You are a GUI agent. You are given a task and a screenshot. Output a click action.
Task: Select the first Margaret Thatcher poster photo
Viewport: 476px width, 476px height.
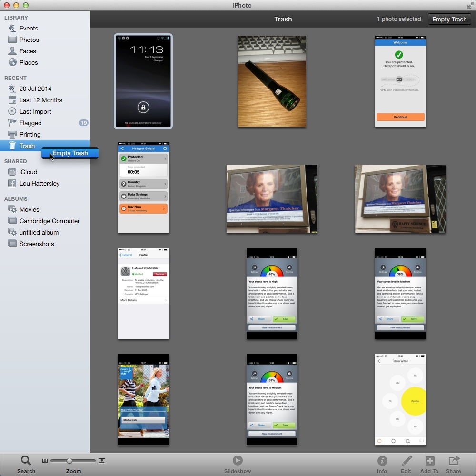coord(272,199)
